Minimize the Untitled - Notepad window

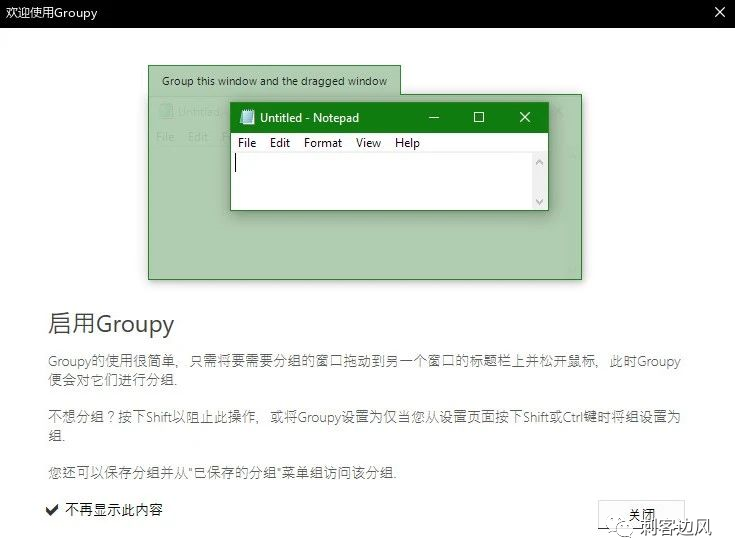pyautogui.click(x=434, y=117)
